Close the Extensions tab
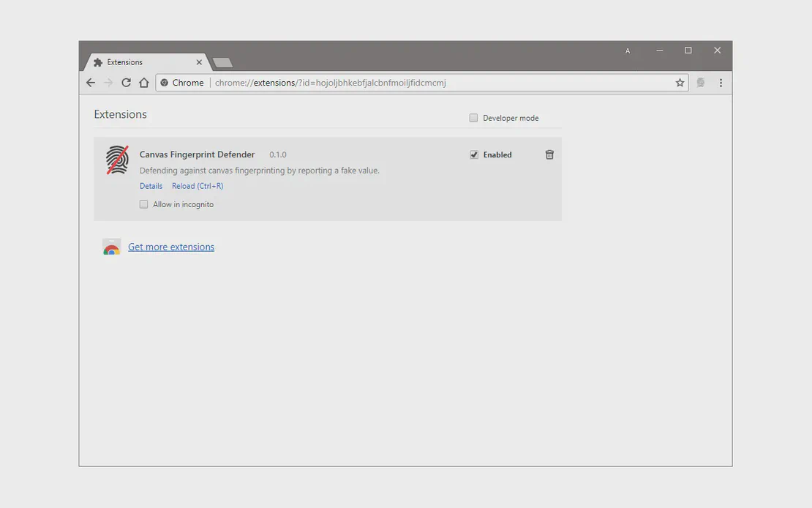 click(x=199, y=62)
